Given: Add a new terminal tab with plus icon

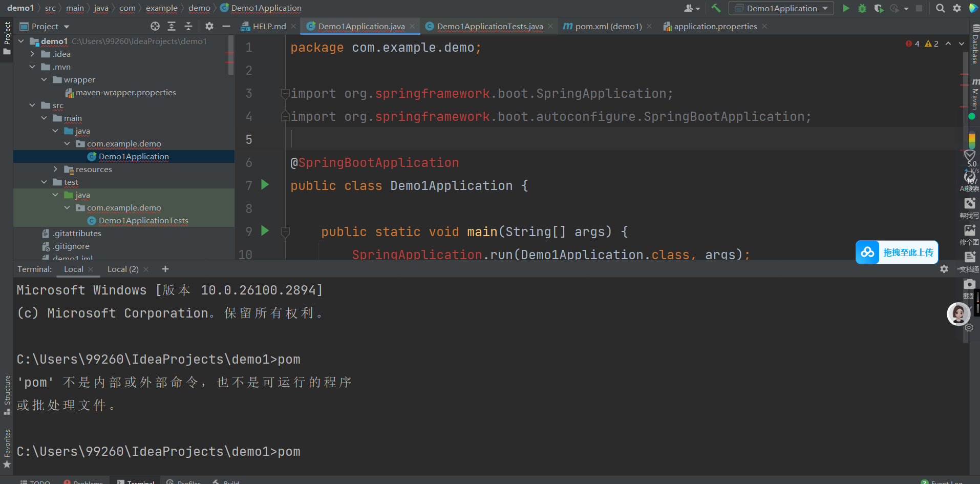Looking at the screenshot, I should tap(165, 269).
